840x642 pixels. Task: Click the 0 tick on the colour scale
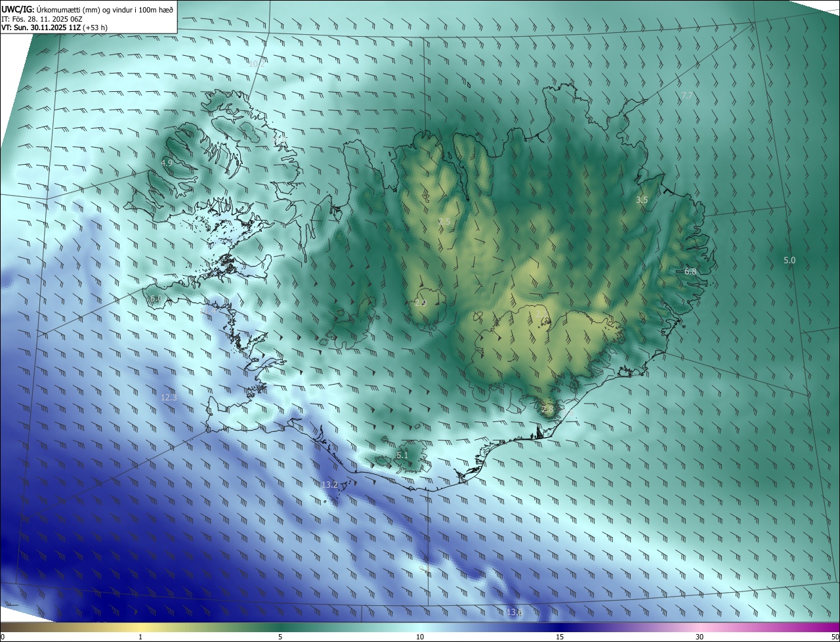click(3, 637)
